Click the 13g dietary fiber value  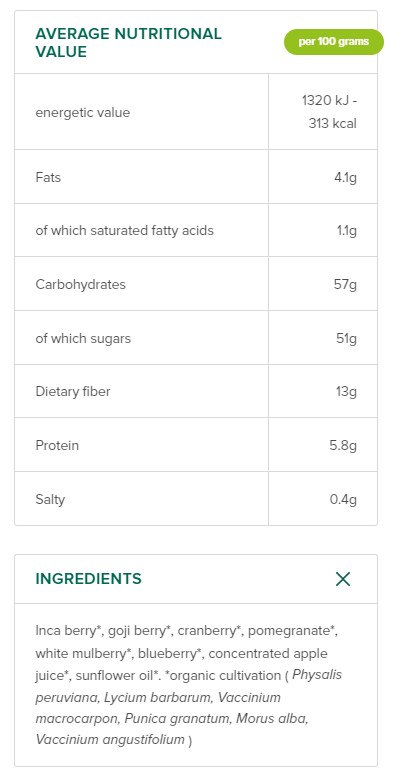point(346,392)
